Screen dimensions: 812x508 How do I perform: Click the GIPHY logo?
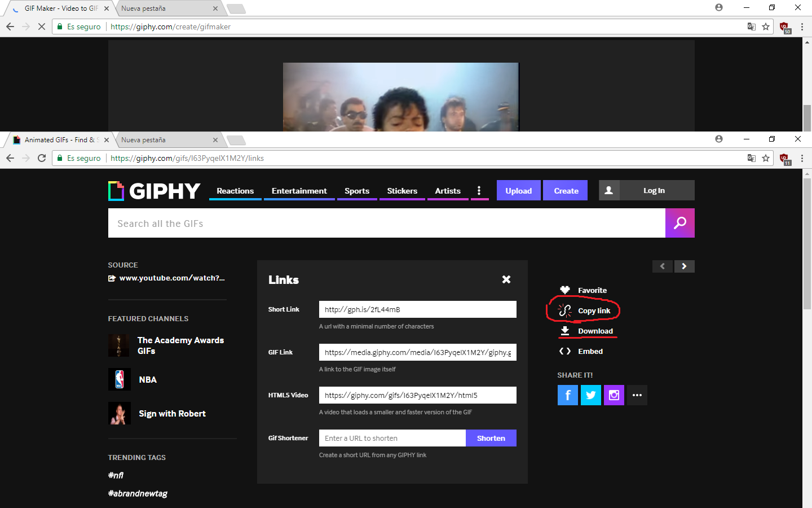click(154, 191)
